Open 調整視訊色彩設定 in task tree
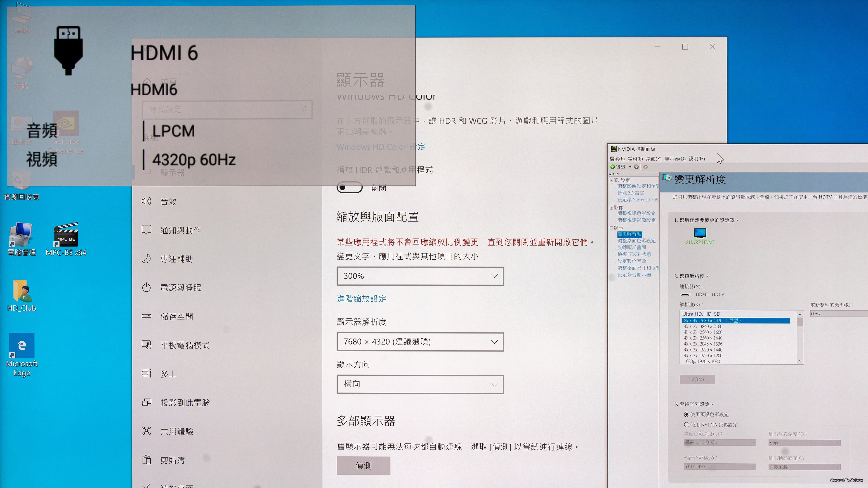 (x=637, y=213)
